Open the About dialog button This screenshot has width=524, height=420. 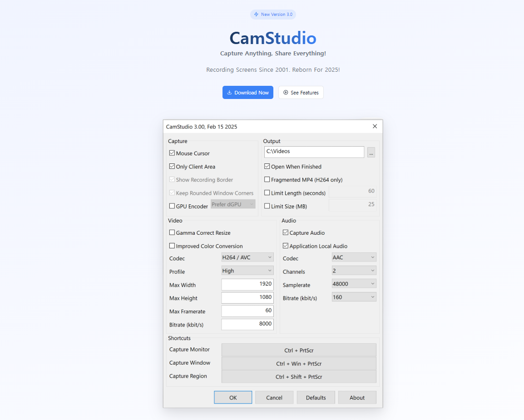pyautogui.click(x=357, y=398)
